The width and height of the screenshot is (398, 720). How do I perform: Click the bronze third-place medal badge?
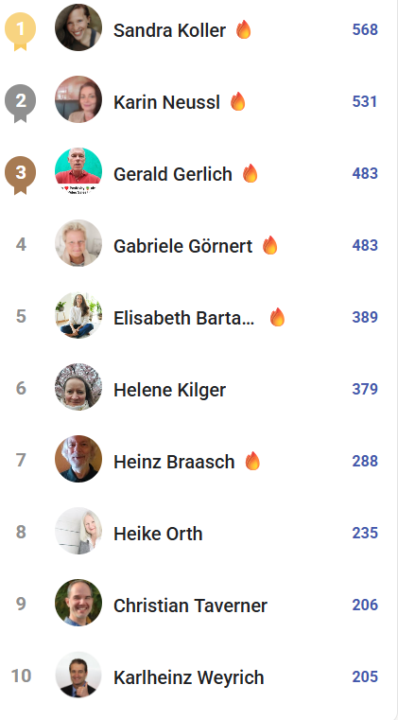pos(20,174)
